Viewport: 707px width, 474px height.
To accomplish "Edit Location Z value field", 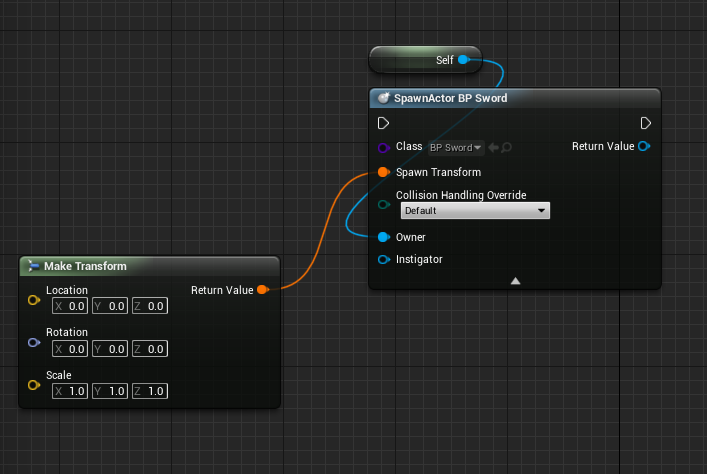I will coord(150,306).
